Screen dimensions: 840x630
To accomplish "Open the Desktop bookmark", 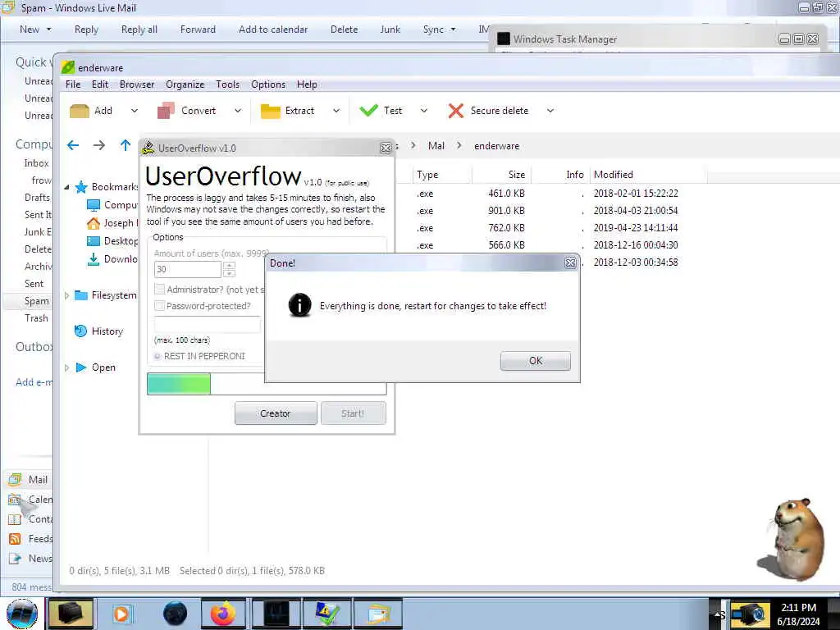I will tap(94, 241).
